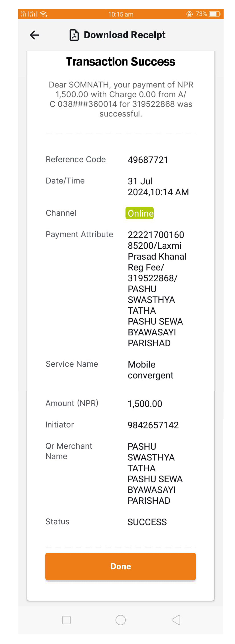This screenshot has width=235, height=644.
Task: Click the green Online channel badge
Action: (x=139, y=213)
